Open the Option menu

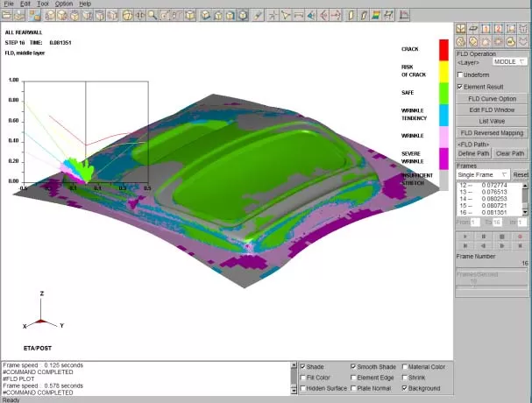pyautogui.click(x=64, y=4)
